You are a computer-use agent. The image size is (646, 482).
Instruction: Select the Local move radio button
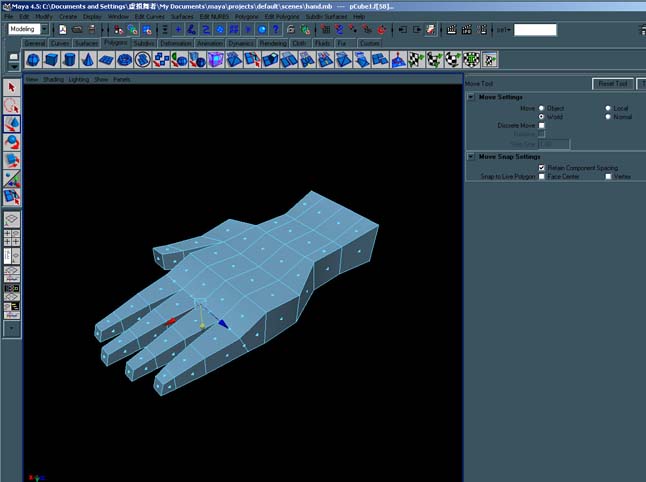(608, 108)
